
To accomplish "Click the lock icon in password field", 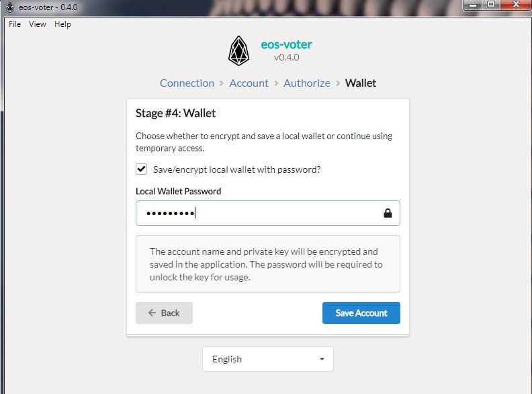I will coord(388,213).
